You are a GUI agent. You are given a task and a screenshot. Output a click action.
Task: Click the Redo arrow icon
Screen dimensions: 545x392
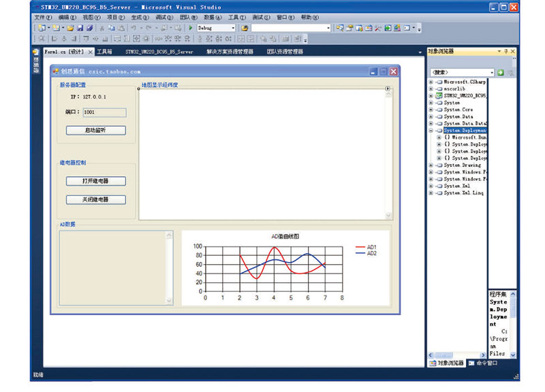pyautogui.click(x=149, y=28)
